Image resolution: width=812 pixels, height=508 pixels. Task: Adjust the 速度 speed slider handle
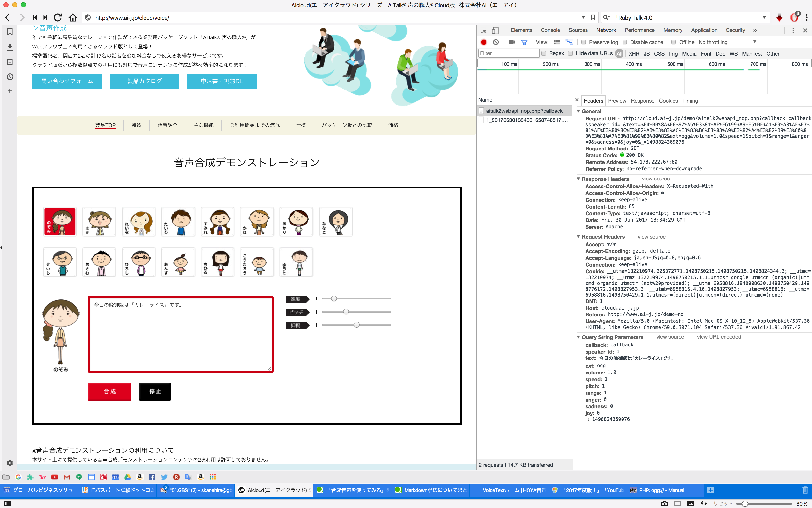click(x=334, y=298)
